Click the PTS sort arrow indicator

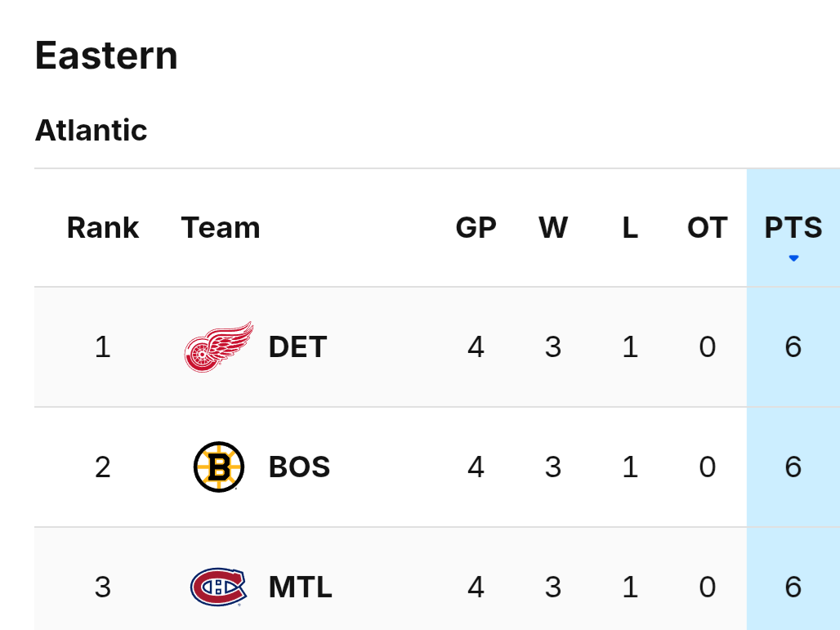(793, 258)
